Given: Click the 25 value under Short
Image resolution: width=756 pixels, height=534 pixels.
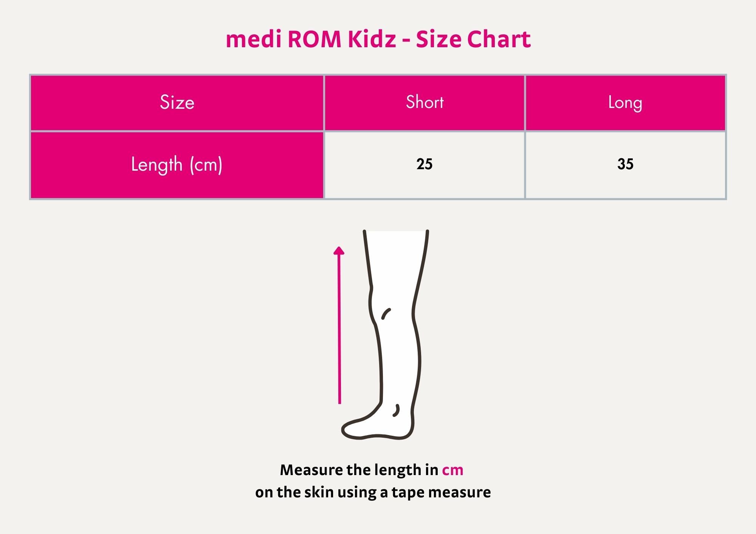Looking at the screenshot, I should (424, 164).
